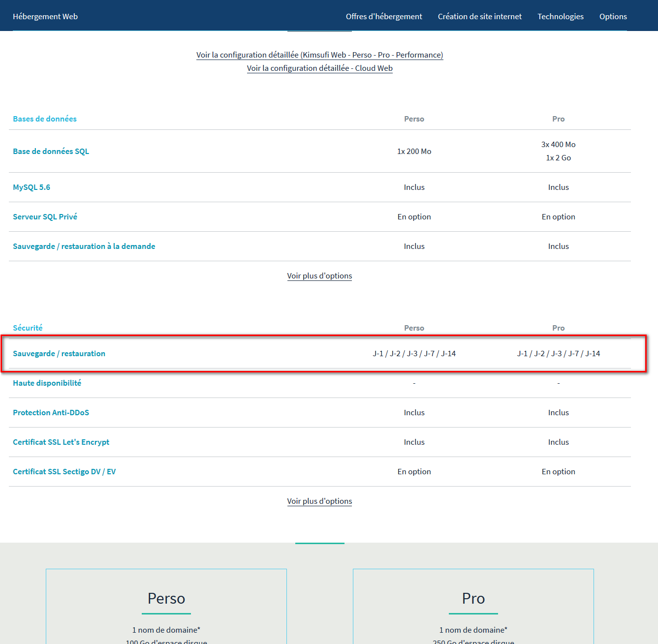658x644 pixels.
Task: Click the Pro column header in databases table
Action: tap(559, 119)
